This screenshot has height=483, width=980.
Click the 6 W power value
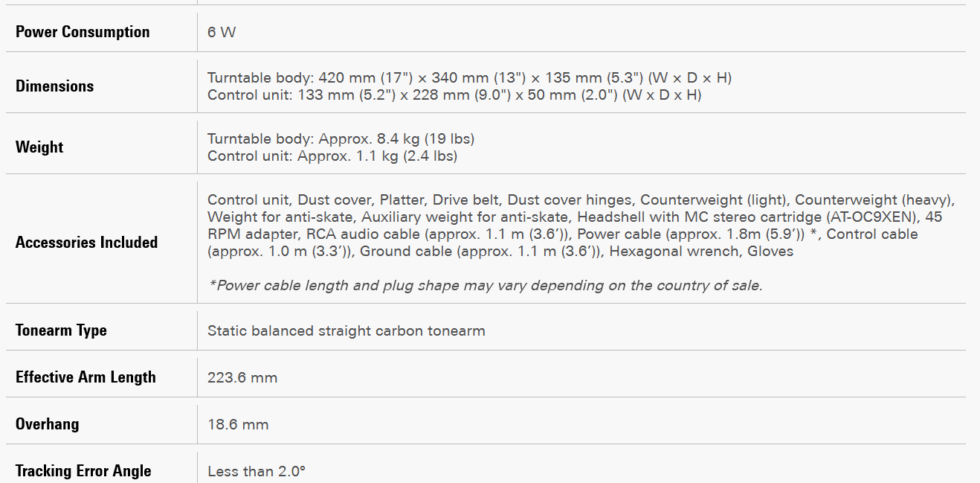click(222, 32)
